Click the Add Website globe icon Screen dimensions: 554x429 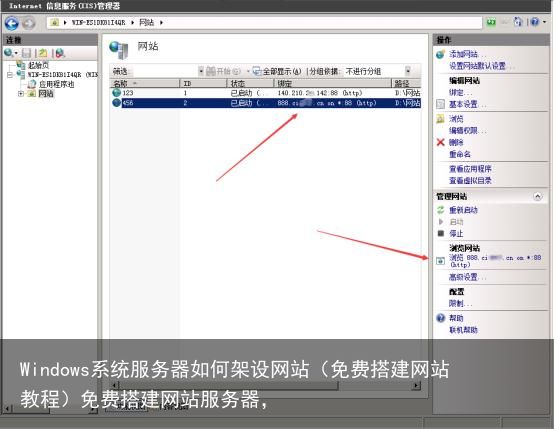440,54
